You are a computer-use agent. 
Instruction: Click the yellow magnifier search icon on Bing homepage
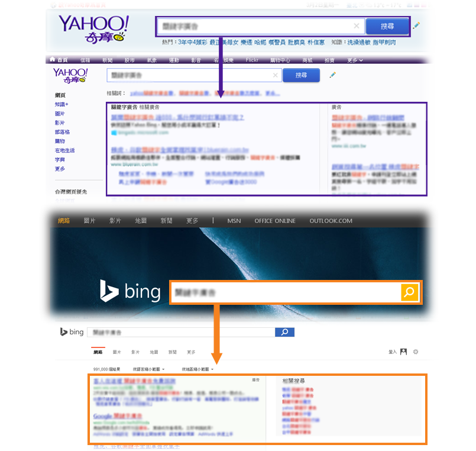tap(409, 292)
